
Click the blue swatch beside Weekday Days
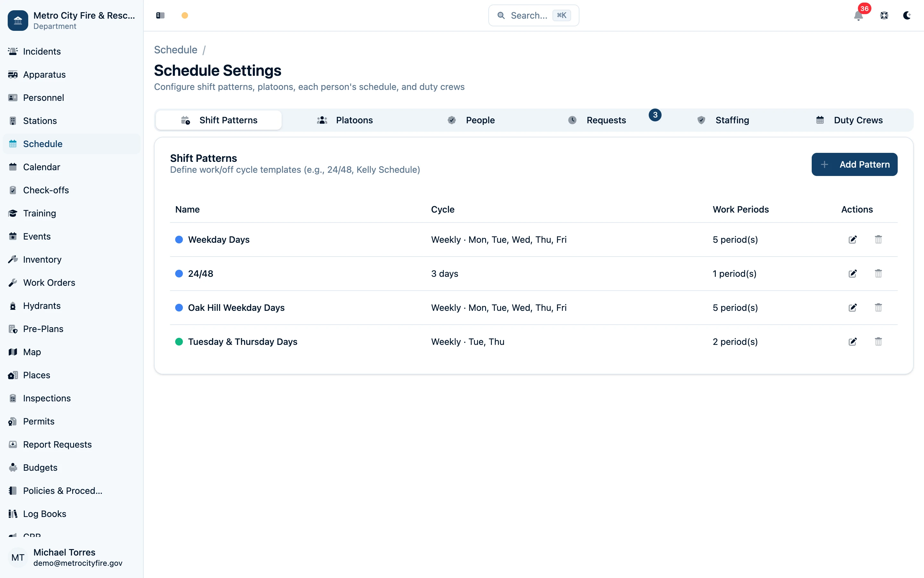(x=179, y=240)
